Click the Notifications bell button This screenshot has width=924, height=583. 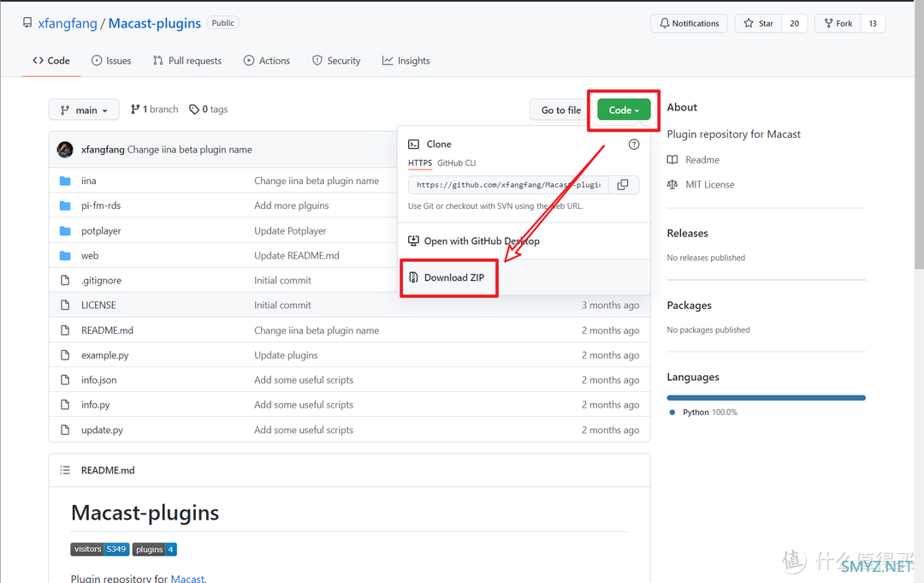pos(689,24)
